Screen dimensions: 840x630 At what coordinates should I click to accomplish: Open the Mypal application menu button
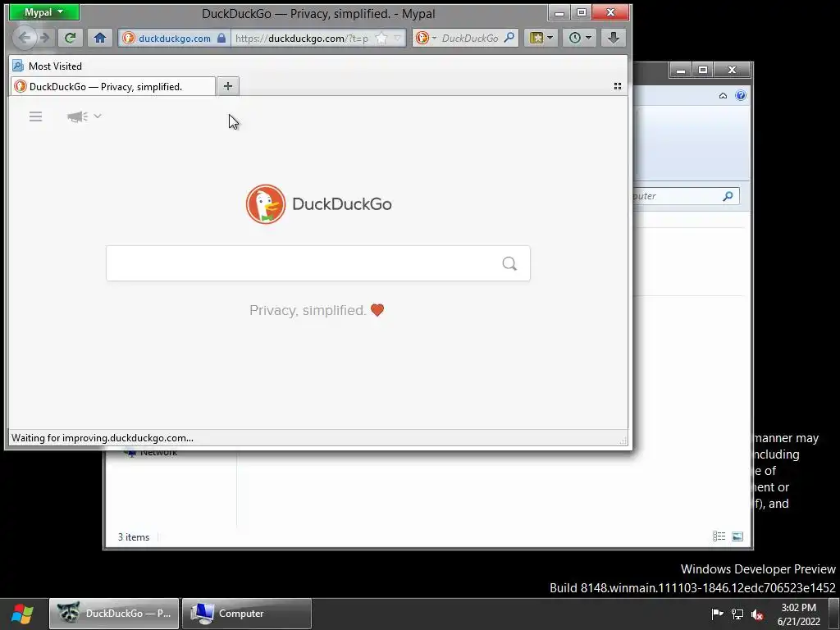pos(44,12)
